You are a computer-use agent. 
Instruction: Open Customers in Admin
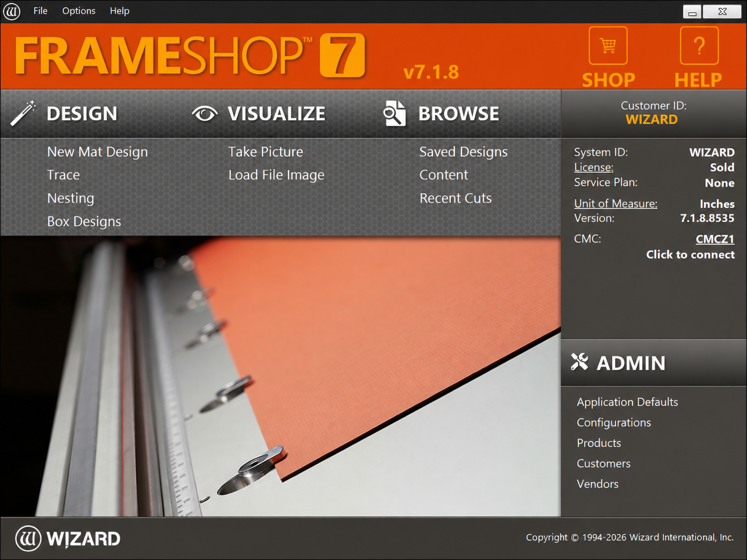tap(604, 464)
